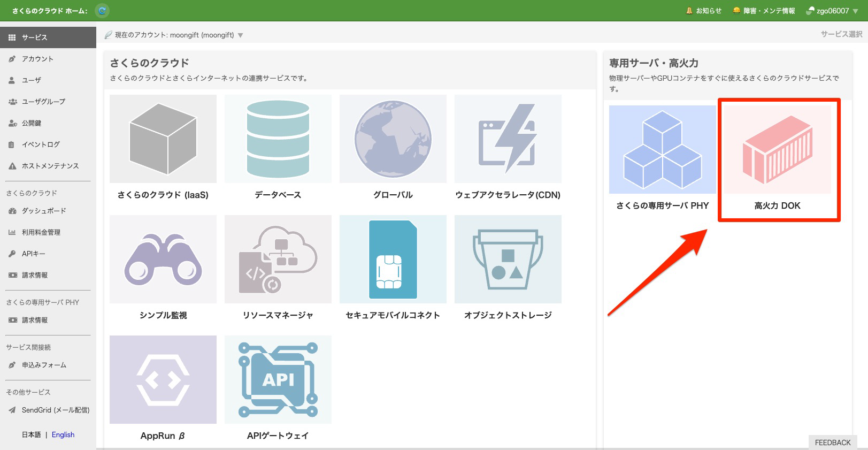Select サービス in the sidebar
Screen dimensions: 868x450
pyautogui.click(x=48, y=37)
